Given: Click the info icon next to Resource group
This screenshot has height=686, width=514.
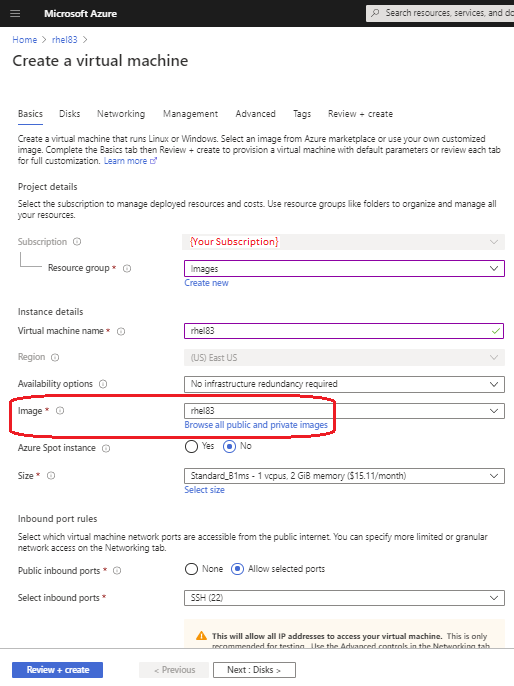Looking at the screenshot, I should (x=127, y=268).
